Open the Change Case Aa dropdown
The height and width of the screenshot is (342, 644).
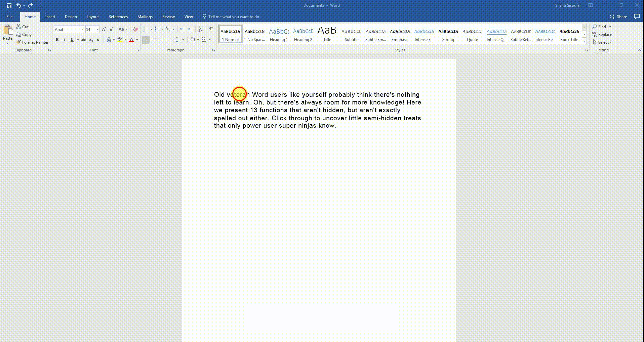point(123,29)
